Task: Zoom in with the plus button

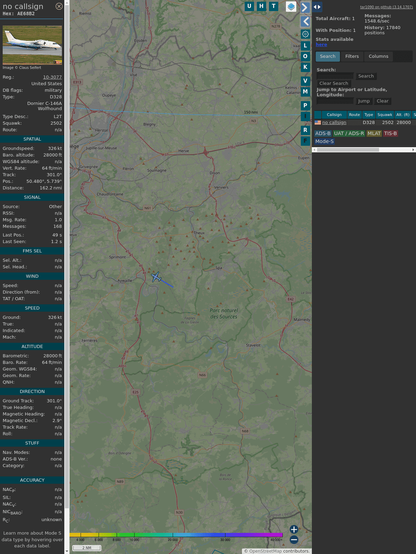Action: [x=294, y=529]
